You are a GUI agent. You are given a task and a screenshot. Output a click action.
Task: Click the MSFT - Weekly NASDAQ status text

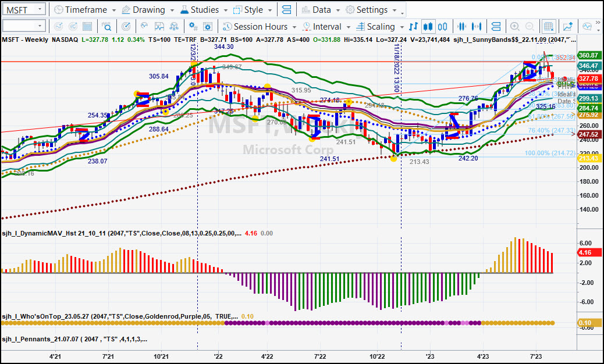(40, 40)
